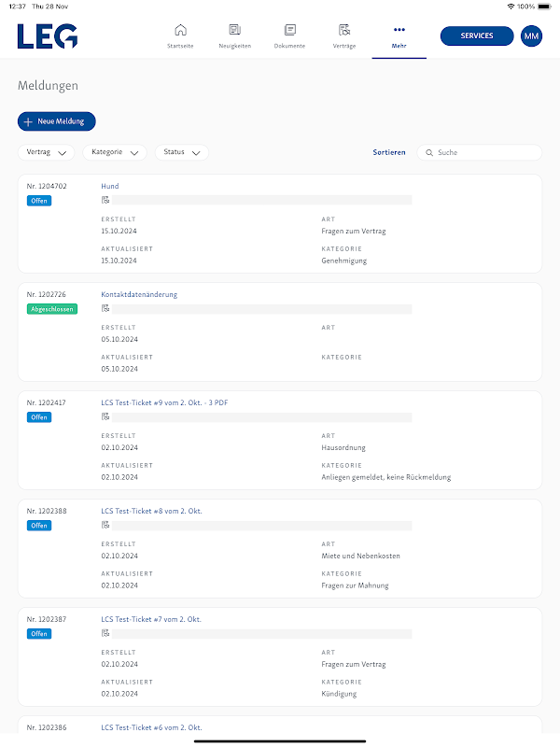The height and width of the screenshot is (747, 560).
Task: Click the Hausordnung type value
Action: click(x=343, y=448)
